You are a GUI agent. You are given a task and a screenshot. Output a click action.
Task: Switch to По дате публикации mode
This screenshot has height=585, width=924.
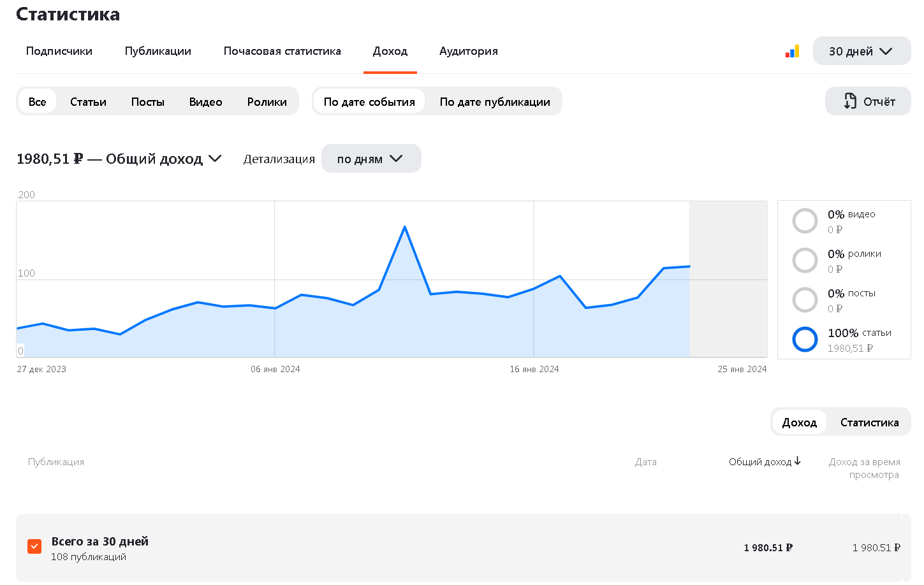[x=494, y=102]
